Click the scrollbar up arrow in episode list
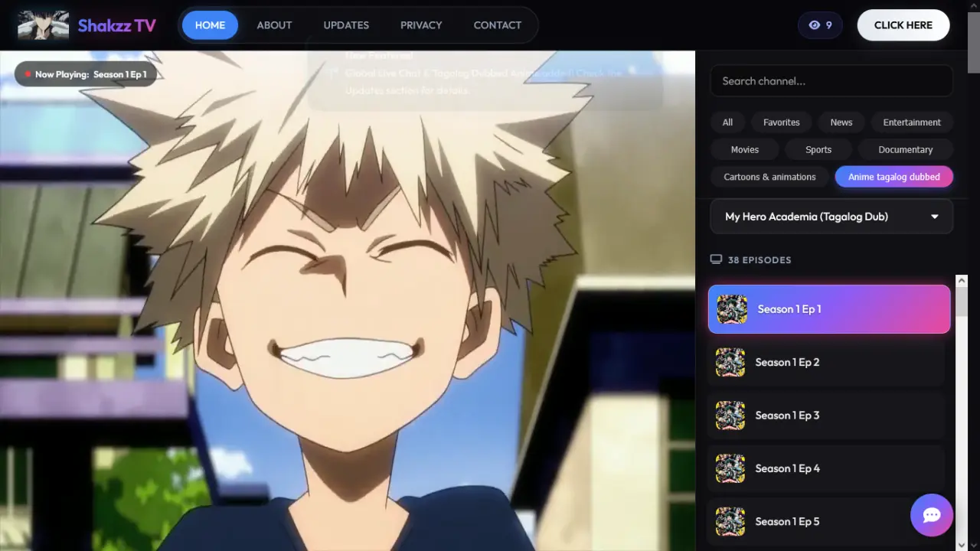The image size is (980, 551). click(962, 281)
